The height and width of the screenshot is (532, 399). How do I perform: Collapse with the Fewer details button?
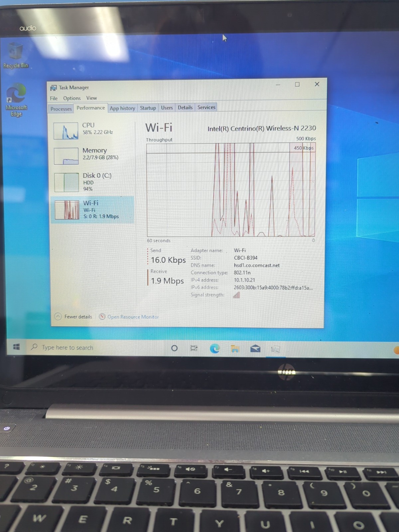click(x=73, y=317)
